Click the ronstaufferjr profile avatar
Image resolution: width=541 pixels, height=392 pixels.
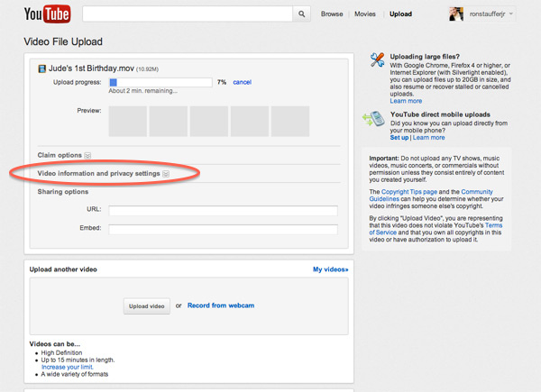(455, 14)
